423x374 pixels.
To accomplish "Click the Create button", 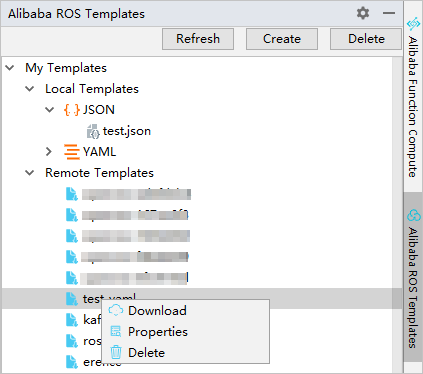I will pyautogui.click(x=282, y=39).
